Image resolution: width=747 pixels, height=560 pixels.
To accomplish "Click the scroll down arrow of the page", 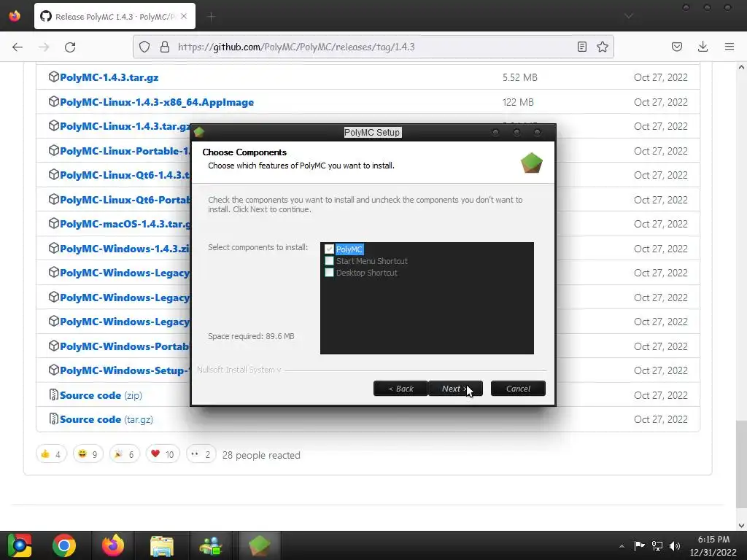I will [741, 525].
